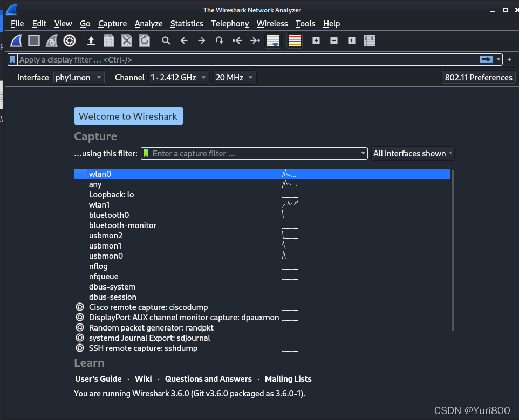Select the Loopback: lo interface
The image size is (519, 420).
262,195
